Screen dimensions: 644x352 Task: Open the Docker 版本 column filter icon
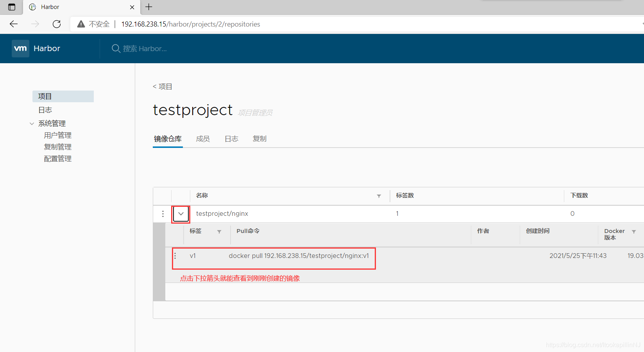click(634, 232)
